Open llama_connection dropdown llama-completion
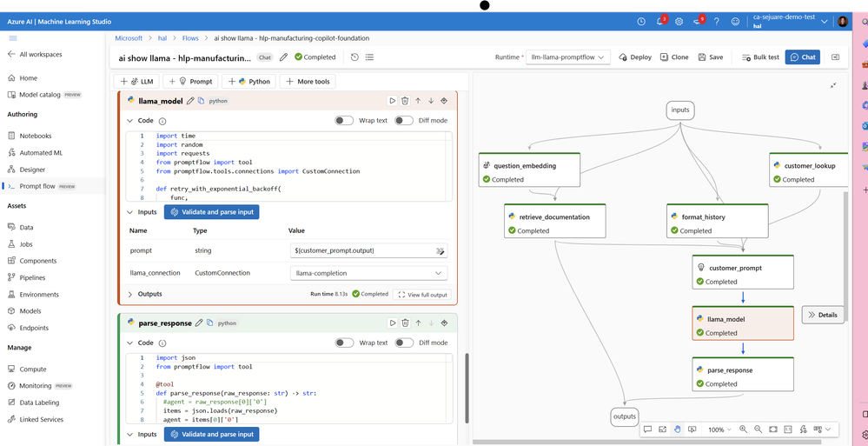The height and width of the screenshot is (446, 868). pyautogui.click(x=368, y=273)
